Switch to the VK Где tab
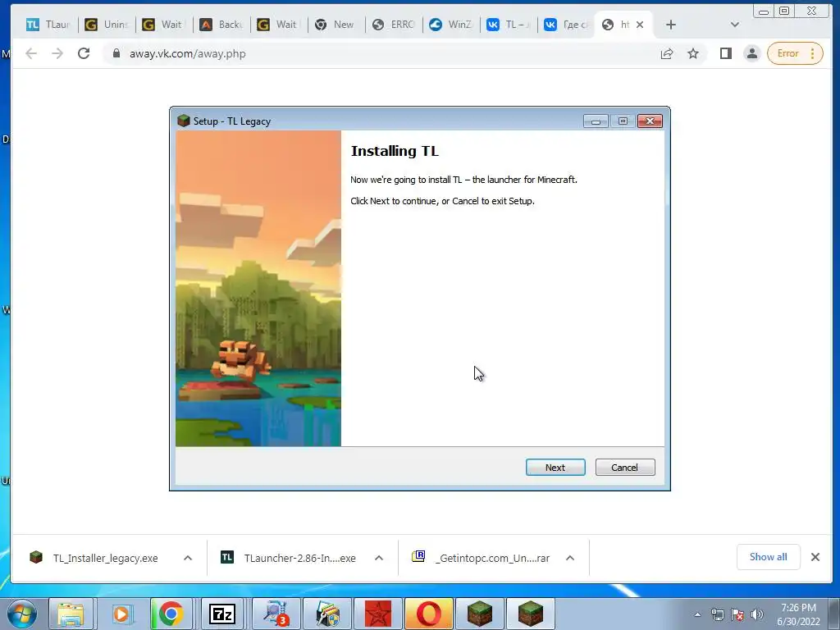Viewport: 840px width, 630px height. click(566, 25)
